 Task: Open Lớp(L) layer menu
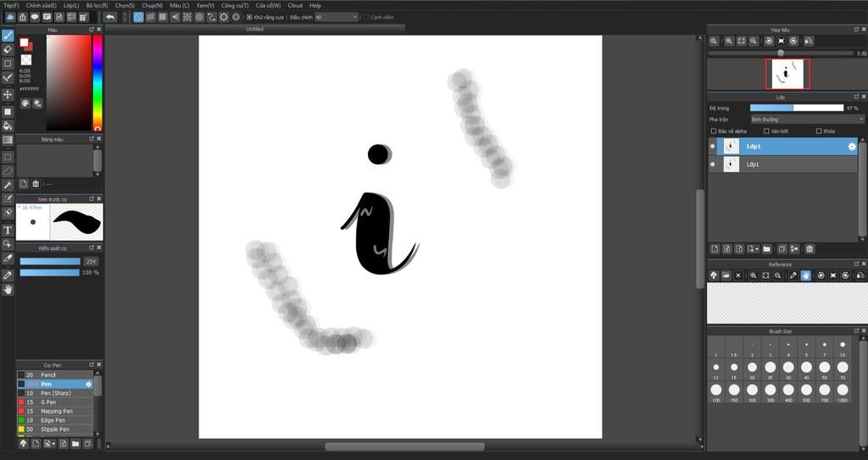click(x=71, y=5)
